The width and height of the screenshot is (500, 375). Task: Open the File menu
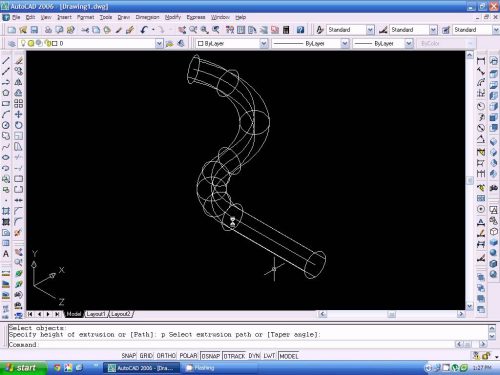tap(16, 17)
